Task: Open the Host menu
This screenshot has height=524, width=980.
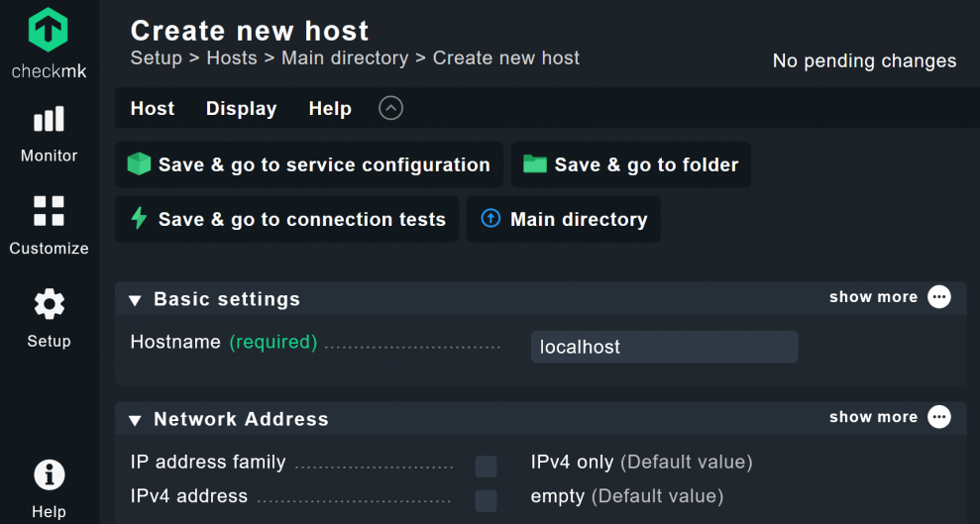Action: click(x=153, y=109)
